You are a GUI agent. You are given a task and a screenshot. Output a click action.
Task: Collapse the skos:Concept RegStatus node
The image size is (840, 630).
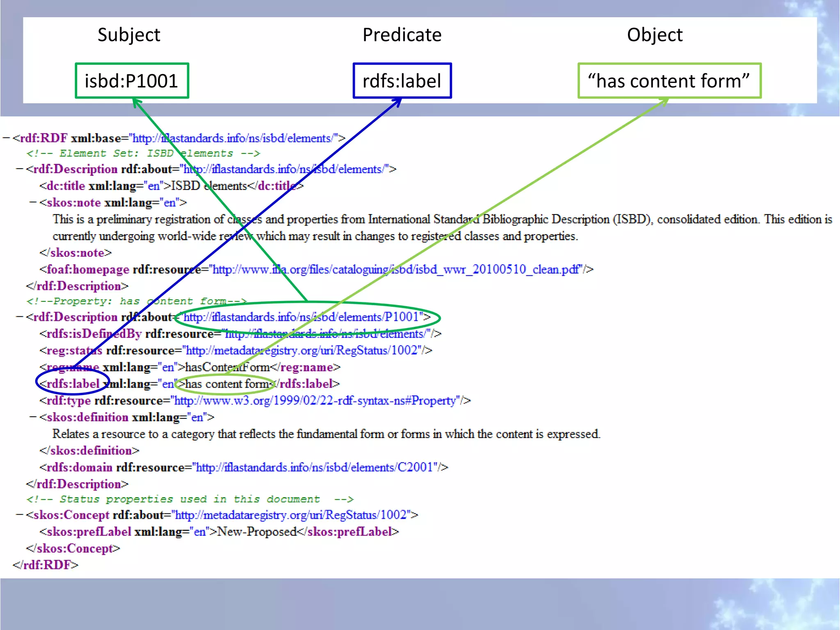tap(19, 515)
